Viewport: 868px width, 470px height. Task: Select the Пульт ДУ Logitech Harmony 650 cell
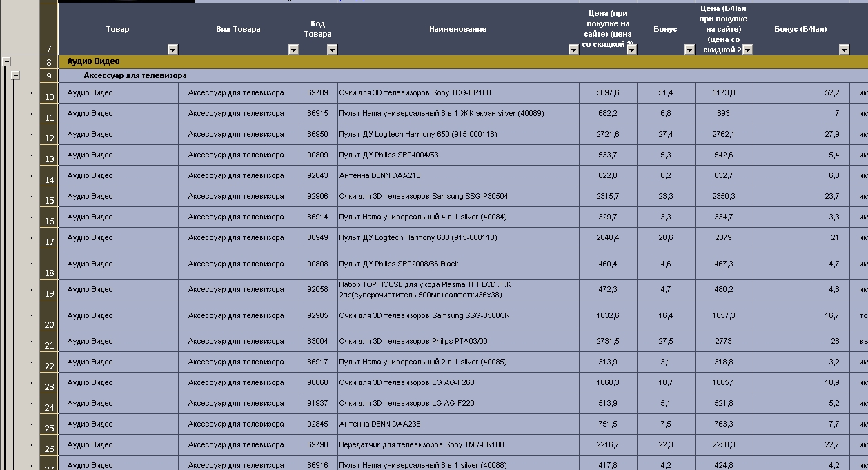click(458, 135)
